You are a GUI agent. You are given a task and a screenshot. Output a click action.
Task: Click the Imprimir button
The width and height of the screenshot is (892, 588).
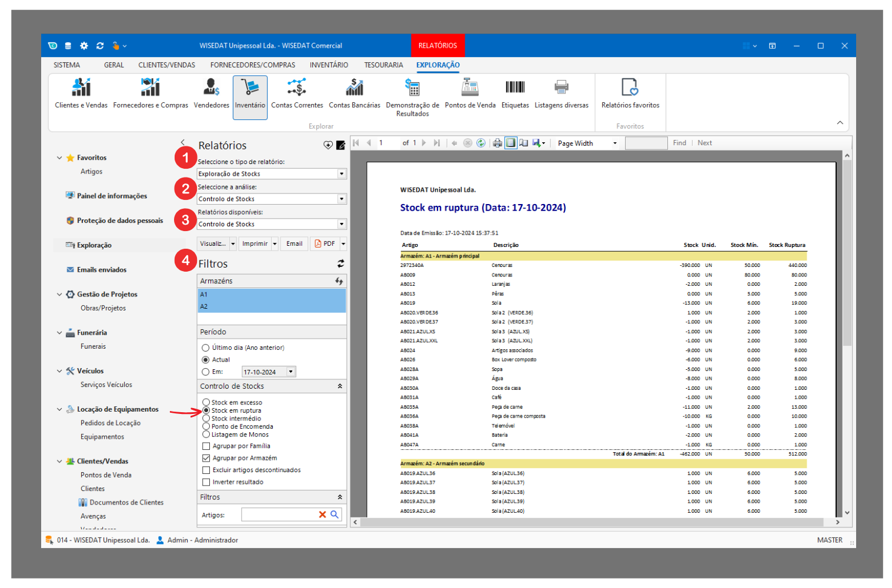(x=255, y=244)
